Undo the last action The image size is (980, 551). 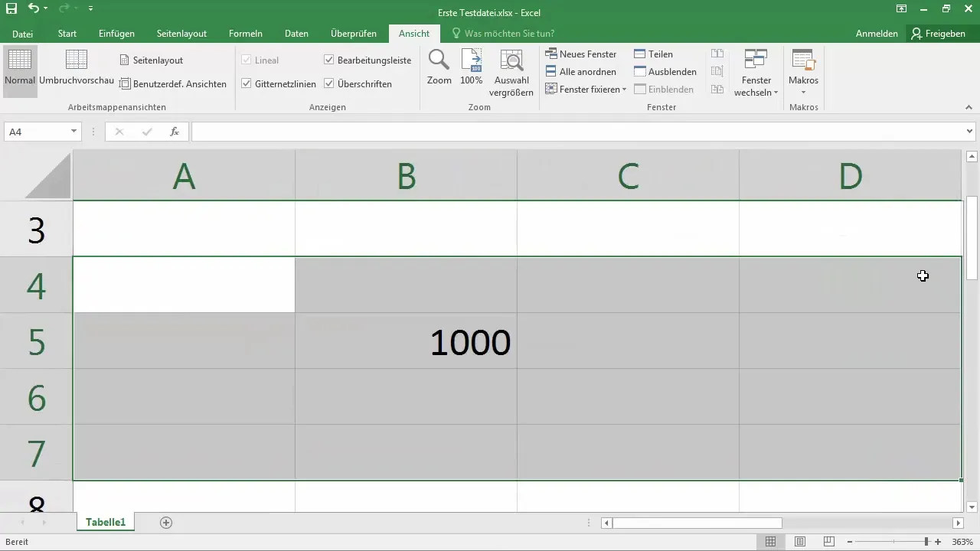(x=33, y=9)
